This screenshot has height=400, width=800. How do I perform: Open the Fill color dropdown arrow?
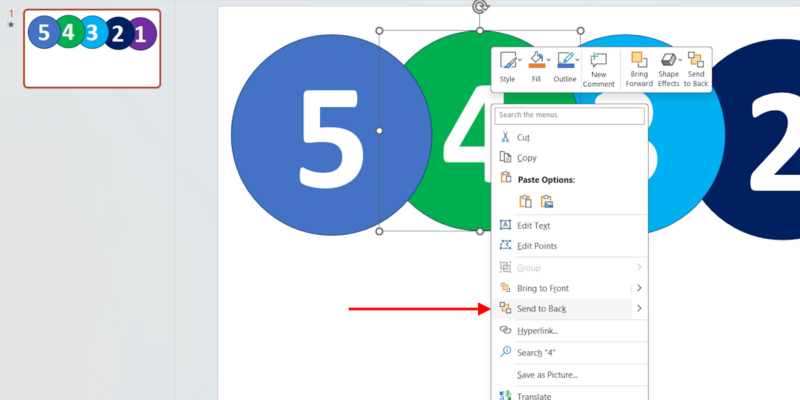(x=549, y=61)
